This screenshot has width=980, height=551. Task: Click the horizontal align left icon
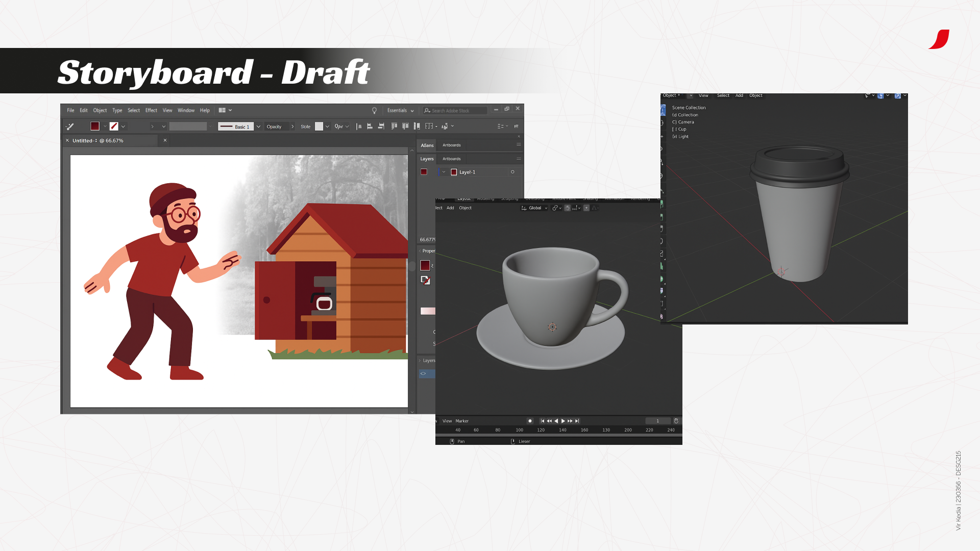(359, 126)
